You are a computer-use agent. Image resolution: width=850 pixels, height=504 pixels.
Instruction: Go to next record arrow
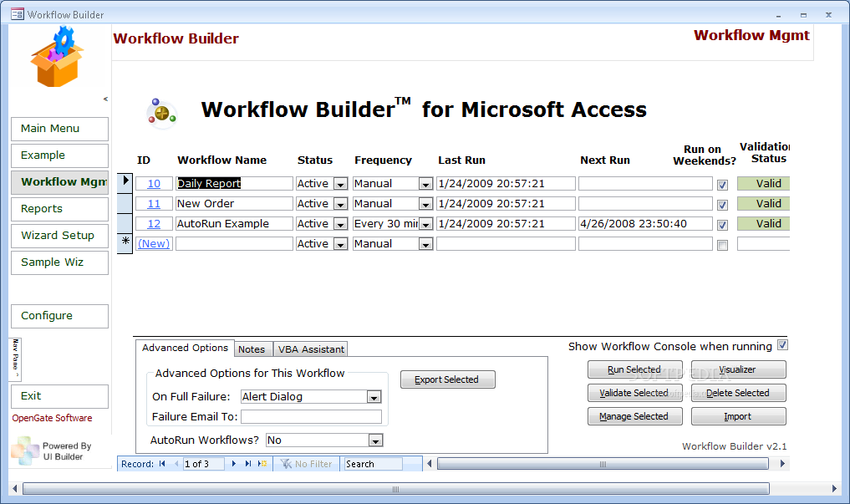234,464
